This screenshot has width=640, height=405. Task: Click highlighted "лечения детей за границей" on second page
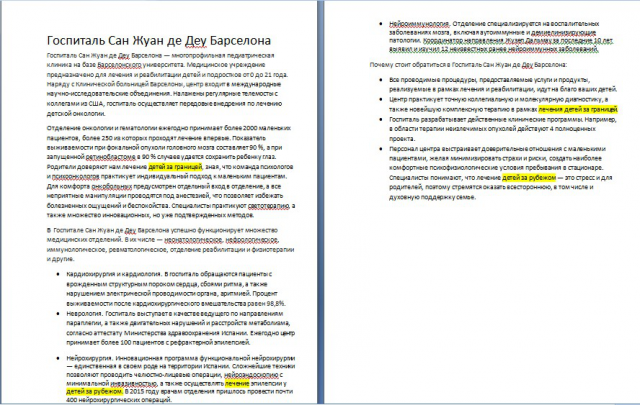(578, 109)
